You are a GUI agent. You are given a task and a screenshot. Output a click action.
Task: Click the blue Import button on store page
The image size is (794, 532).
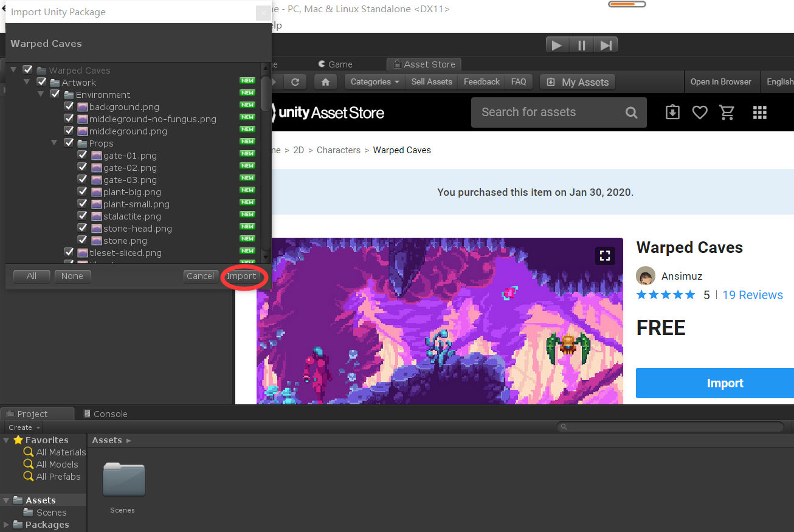(715, 383)
